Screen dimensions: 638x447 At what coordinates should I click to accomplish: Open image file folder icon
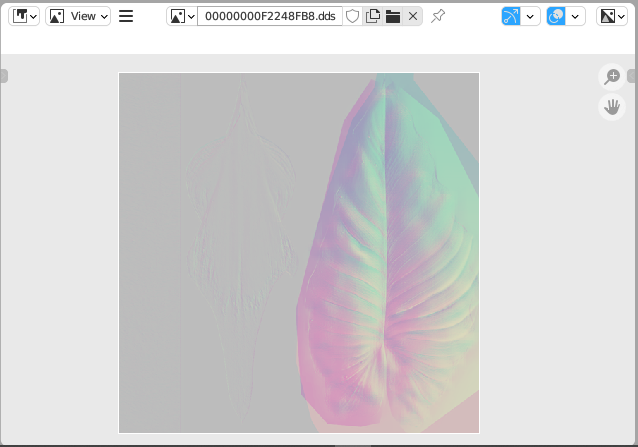click(393, 16)
